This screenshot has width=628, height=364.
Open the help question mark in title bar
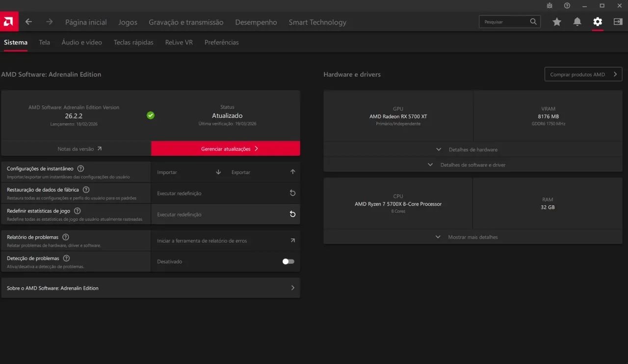567,5
